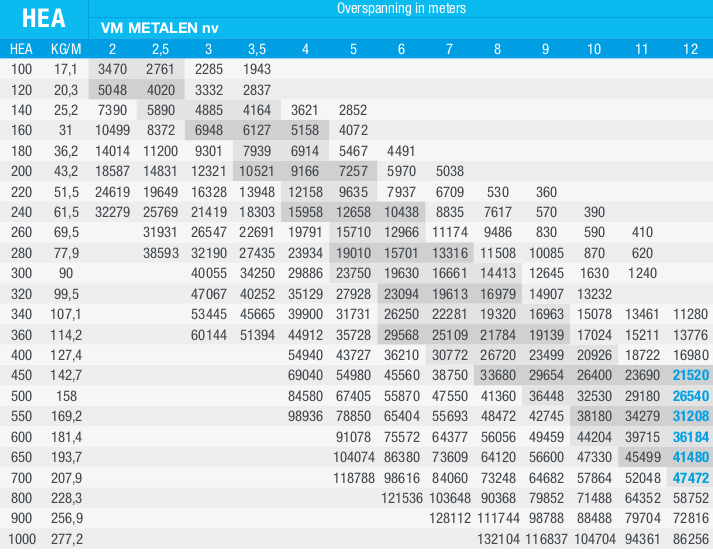Select cell 5048 in HEA 120 row
Screen dimensions: 713x552
click(x=112, y=90)
